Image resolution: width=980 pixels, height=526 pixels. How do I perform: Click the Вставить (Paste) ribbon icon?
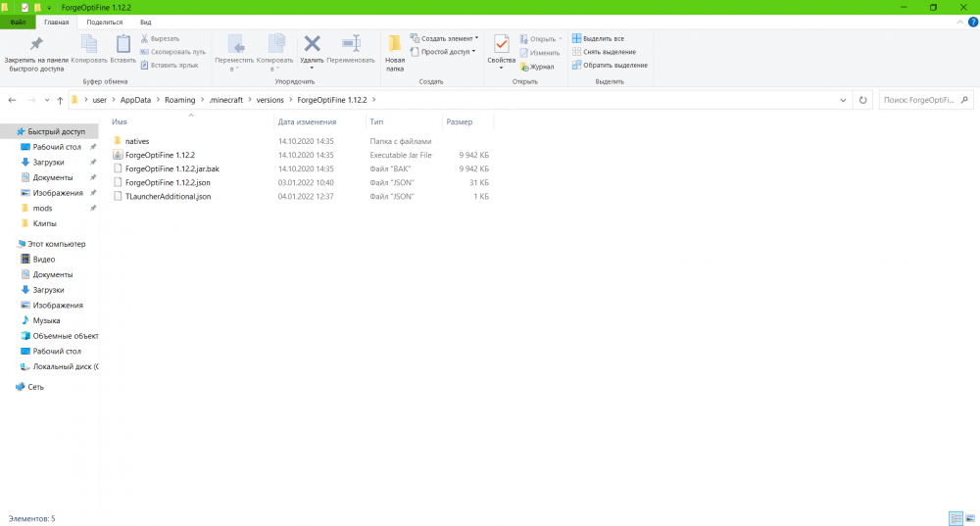(123, 49)
